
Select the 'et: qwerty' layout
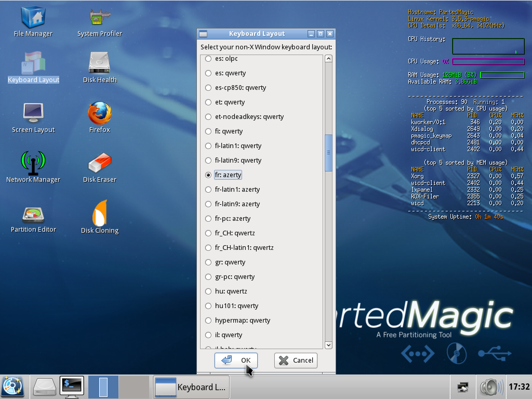tap(224, 102)
